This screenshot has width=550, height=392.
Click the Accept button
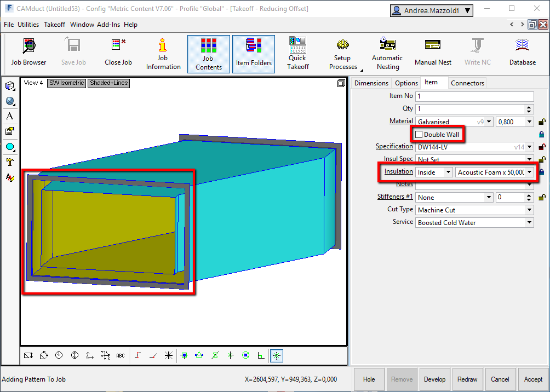pos(532,379)
